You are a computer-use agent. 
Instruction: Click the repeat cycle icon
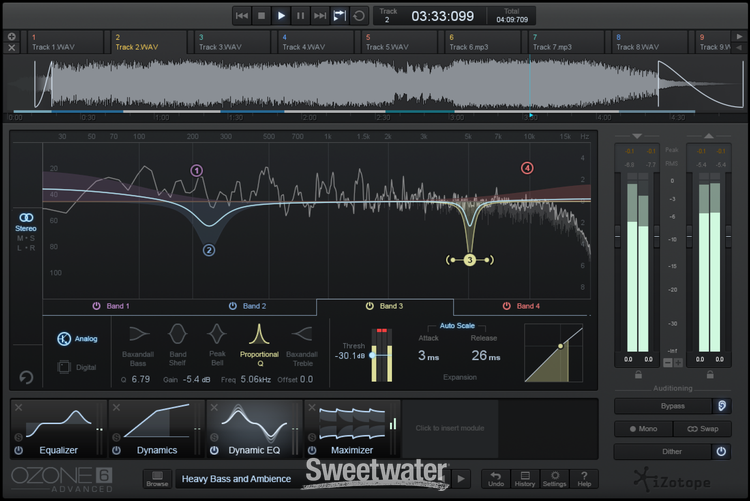359,16
